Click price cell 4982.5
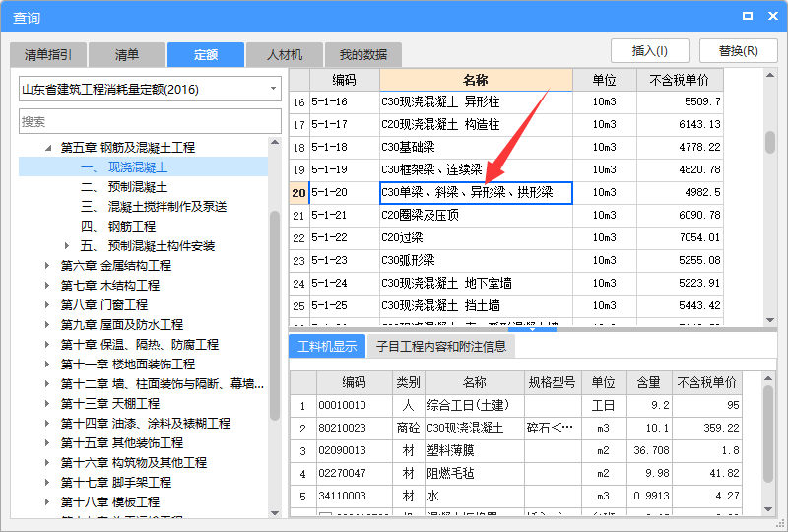This screenshot has height=532, width=788. (680, 192)
